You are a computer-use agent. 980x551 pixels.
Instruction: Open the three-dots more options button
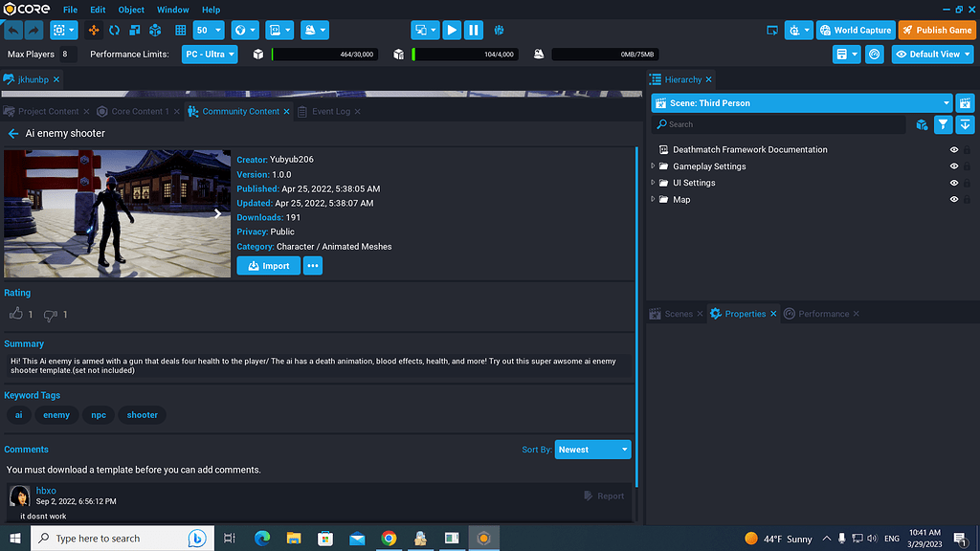(x=313, y=266)
